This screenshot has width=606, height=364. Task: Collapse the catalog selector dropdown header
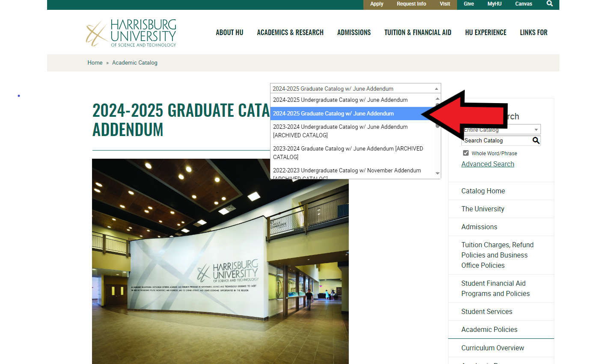(355, 89)
